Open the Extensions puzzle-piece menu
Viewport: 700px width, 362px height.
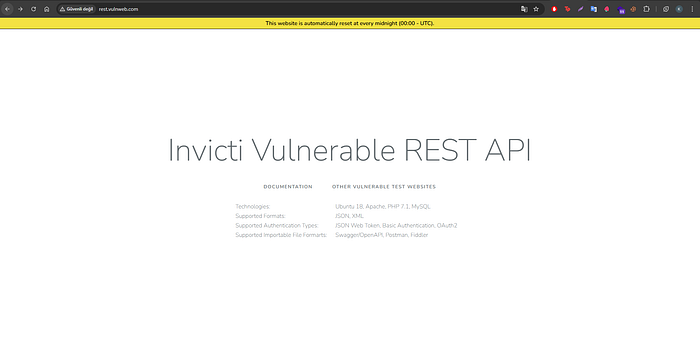tap(646, 9)
